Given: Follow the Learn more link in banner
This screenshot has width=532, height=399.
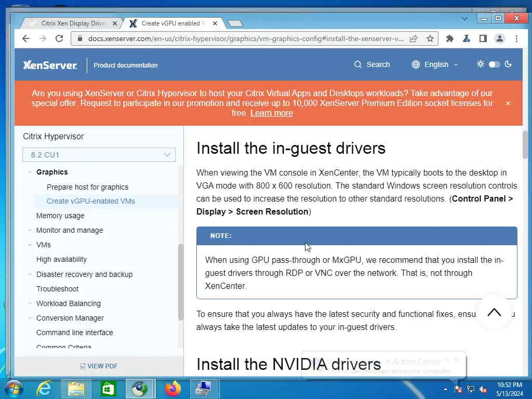Looking at the screenshot, I should coord(272,113).
